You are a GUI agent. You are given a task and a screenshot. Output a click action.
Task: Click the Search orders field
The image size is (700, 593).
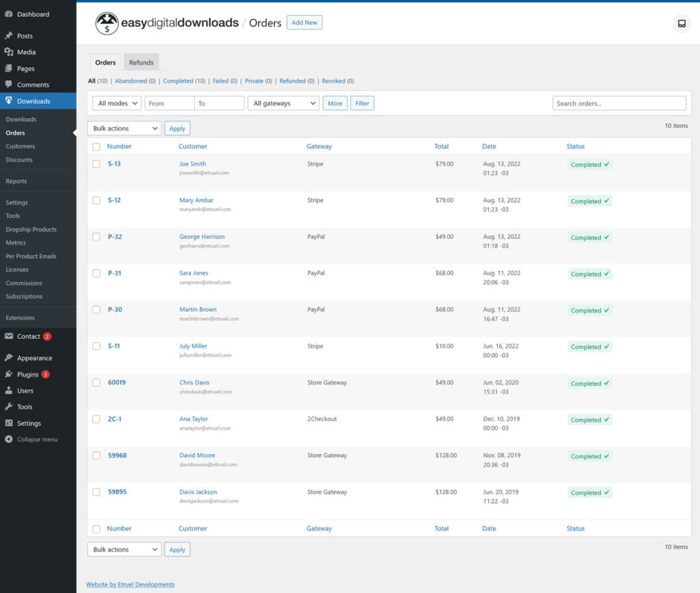pos(619,103)
